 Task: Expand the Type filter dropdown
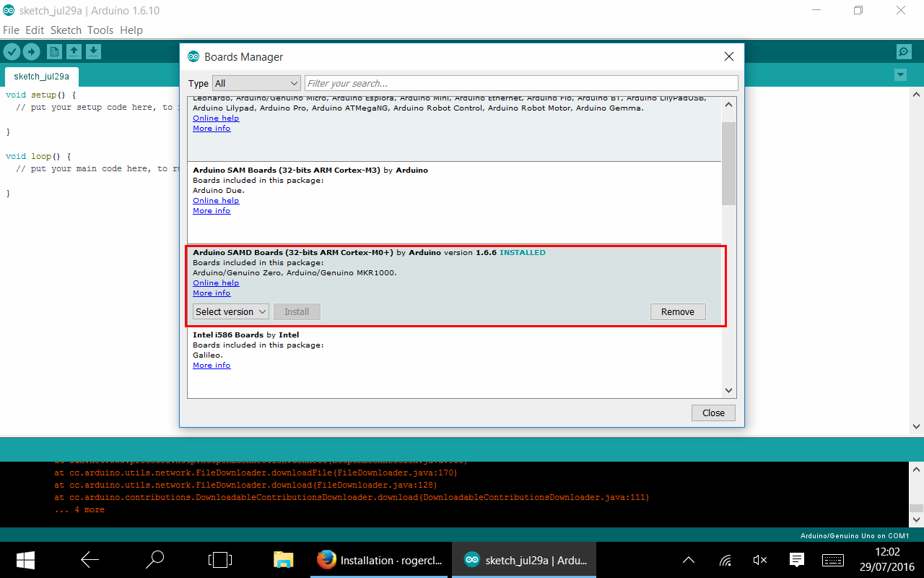point(256,83)
